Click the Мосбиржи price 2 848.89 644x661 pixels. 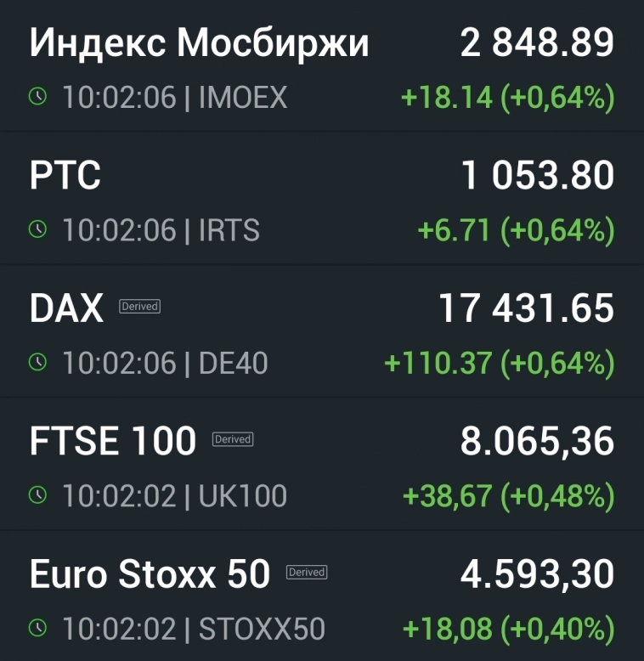click(x=537, y=42)
